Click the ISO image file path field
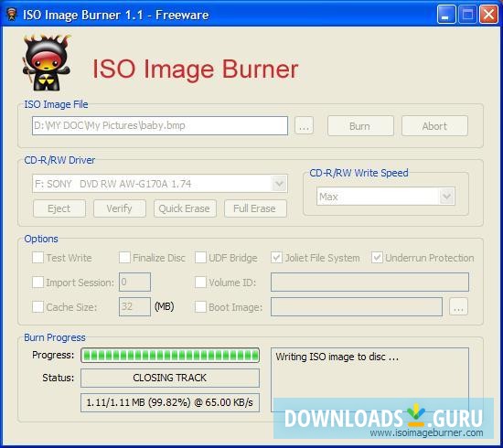 160,125
